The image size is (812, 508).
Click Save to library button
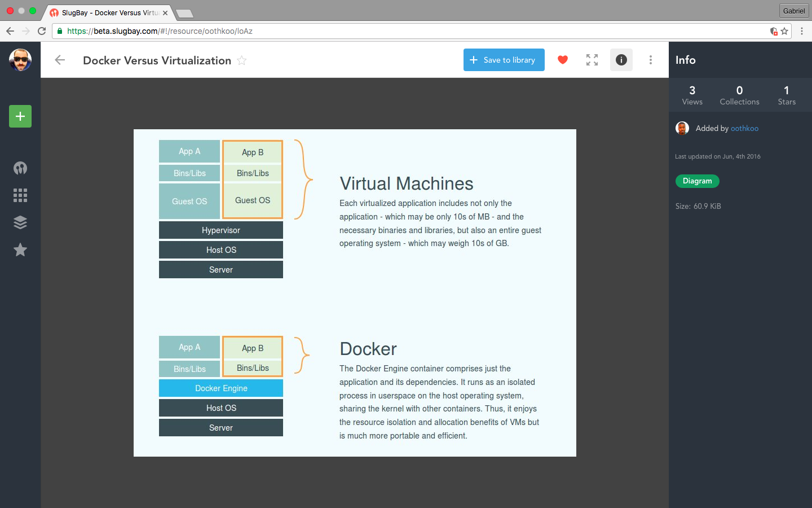[504, 60]
